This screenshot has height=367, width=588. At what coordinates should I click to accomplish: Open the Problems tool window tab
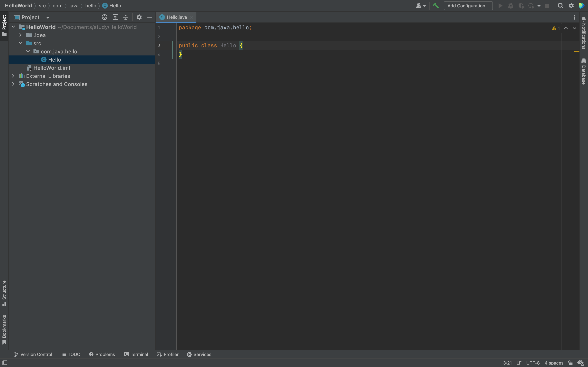point(102,354)
